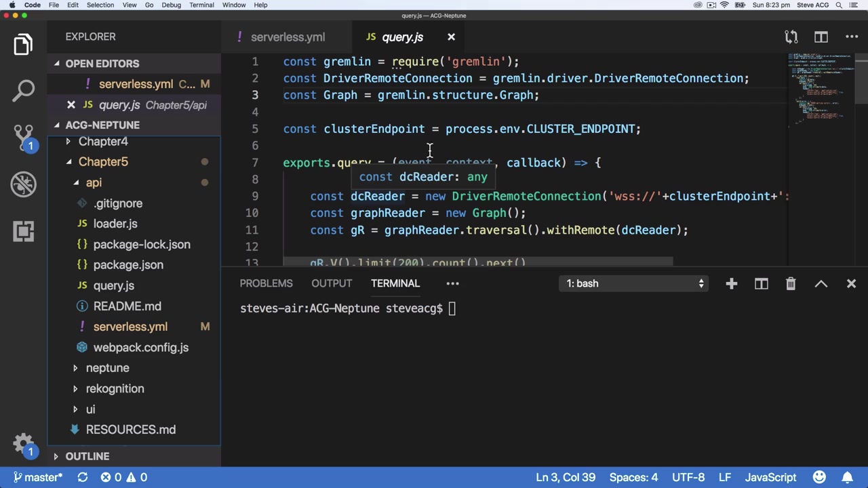This screenshot has height=488, width=868.
Task: Switch to the serverless.yml editor tab
Action: 288,37
